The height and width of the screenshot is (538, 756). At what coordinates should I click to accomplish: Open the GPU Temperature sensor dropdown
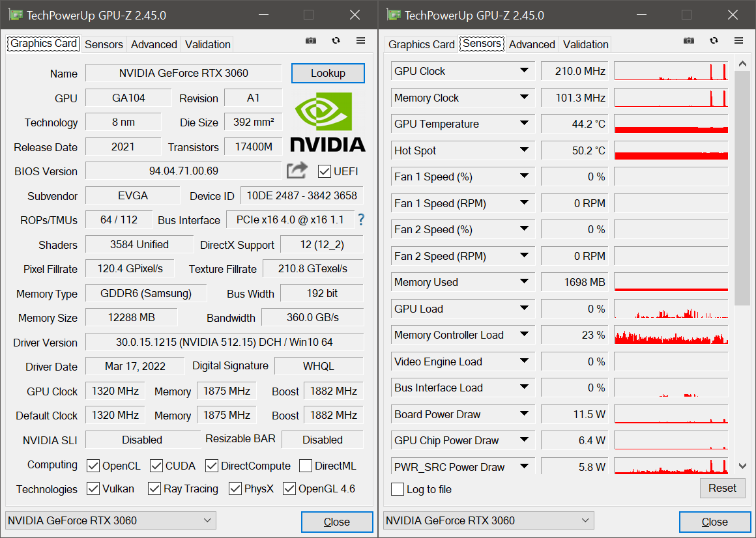(x=524, y=123)
